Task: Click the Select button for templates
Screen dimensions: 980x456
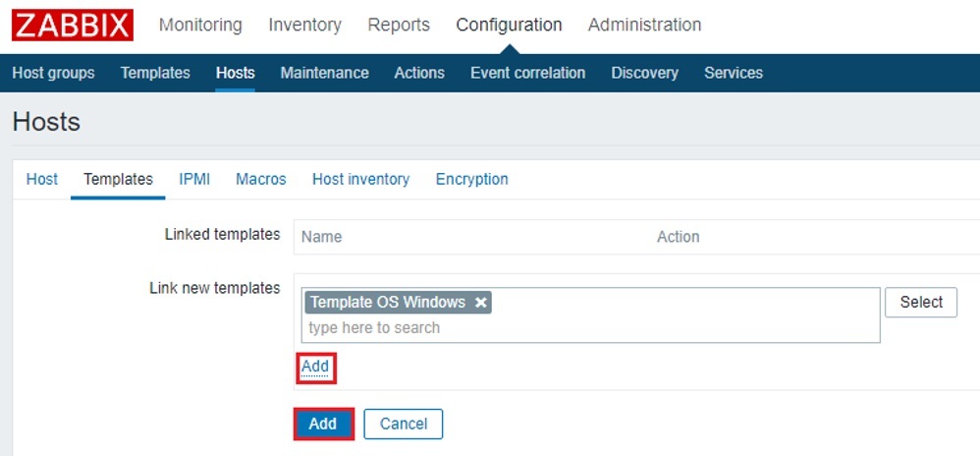Action: [x=920, y=303]
